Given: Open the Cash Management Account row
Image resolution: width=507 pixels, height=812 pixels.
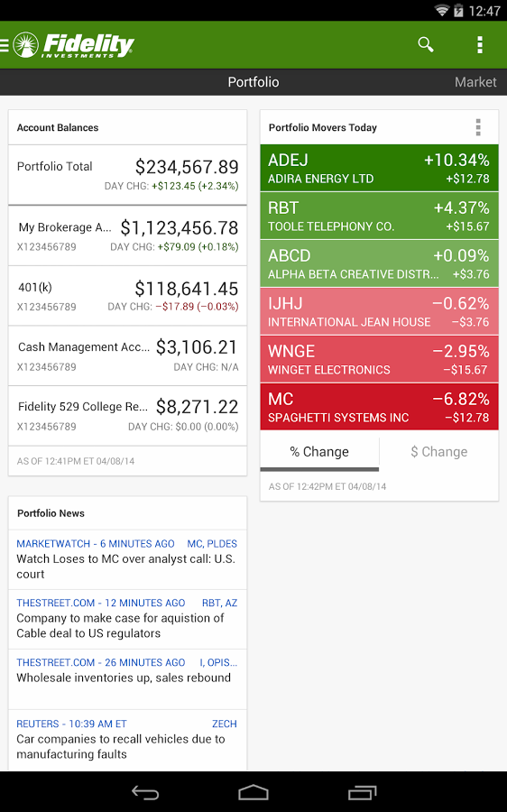Looking at the screenshot, I should coord(127,355).
